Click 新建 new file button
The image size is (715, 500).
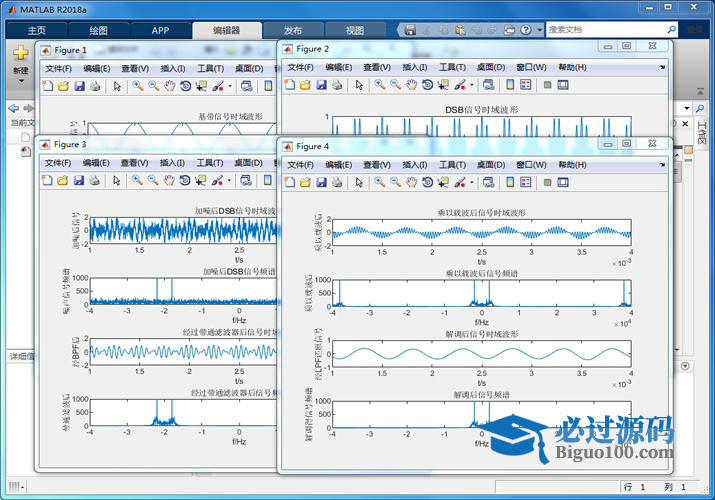click(21, 58)
